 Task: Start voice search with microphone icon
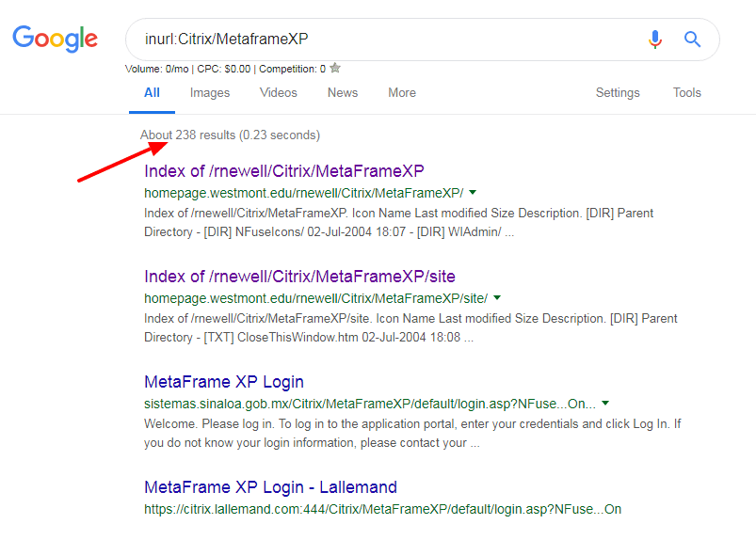pos(654,39)
